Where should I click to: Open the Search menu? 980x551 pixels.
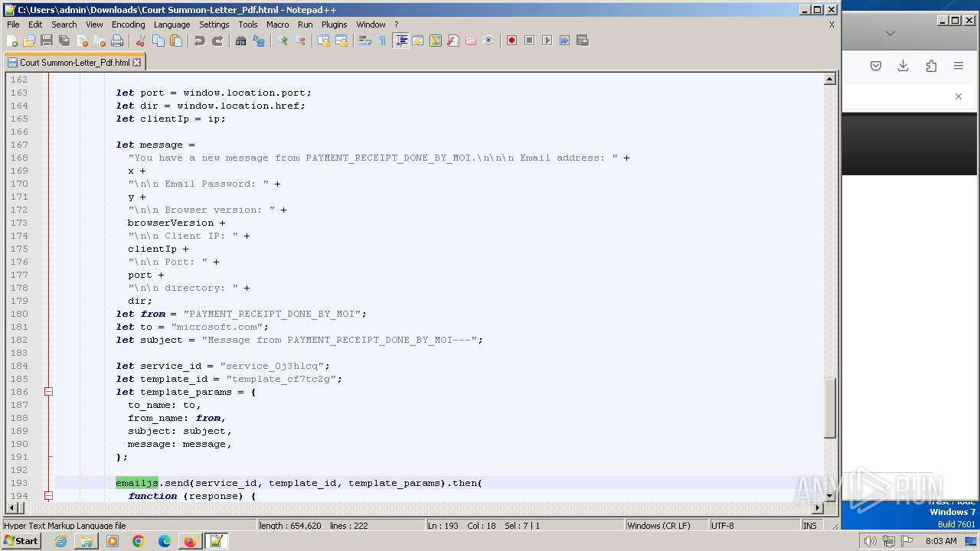[x=64, y=24]
